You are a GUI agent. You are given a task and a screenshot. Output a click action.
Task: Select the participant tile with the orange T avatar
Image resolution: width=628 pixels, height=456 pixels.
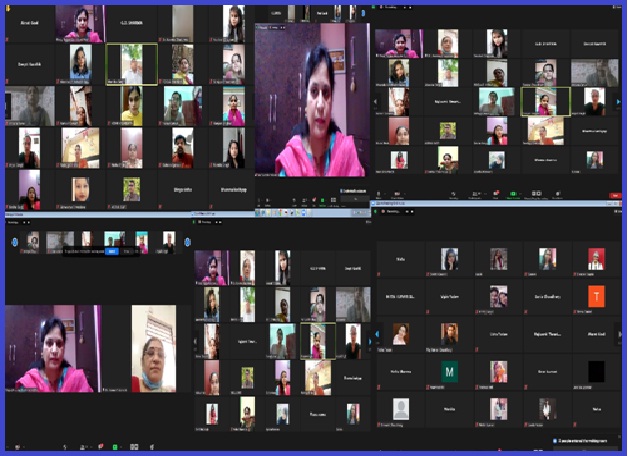coord(596,296)
